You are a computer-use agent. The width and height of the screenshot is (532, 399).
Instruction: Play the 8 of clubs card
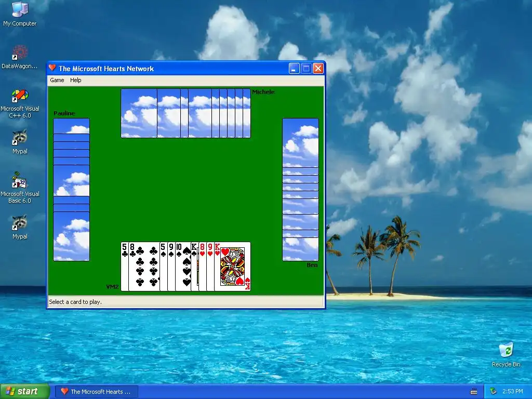tap(144, 267)
